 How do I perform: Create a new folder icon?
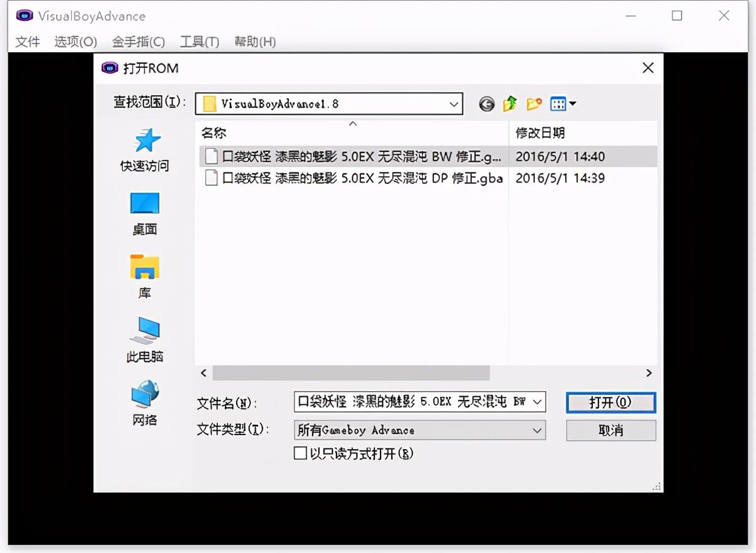pos(534,105)
